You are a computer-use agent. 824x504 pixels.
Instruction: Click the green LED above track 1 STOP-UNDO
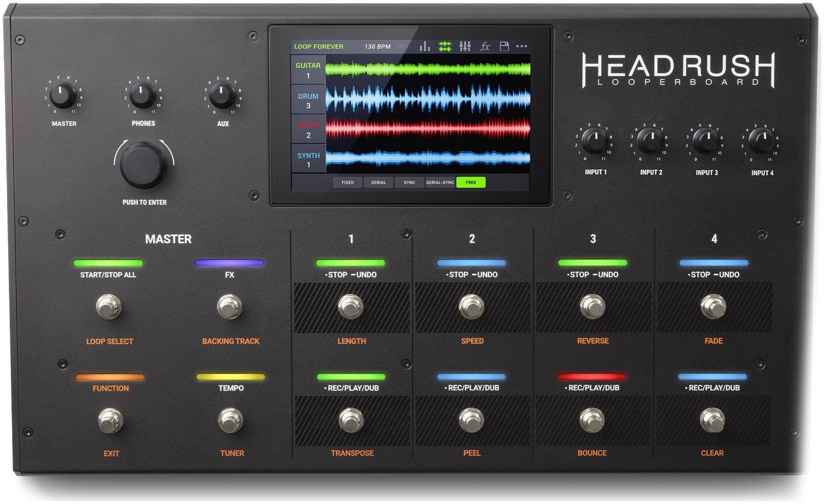[351, 263]
